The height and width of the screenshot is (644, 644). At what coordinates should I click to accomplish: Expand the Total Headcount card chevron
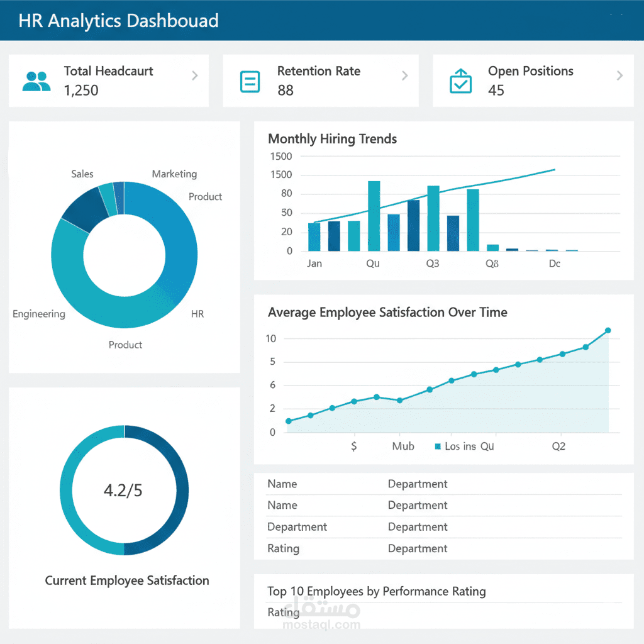tap(195, 75)
